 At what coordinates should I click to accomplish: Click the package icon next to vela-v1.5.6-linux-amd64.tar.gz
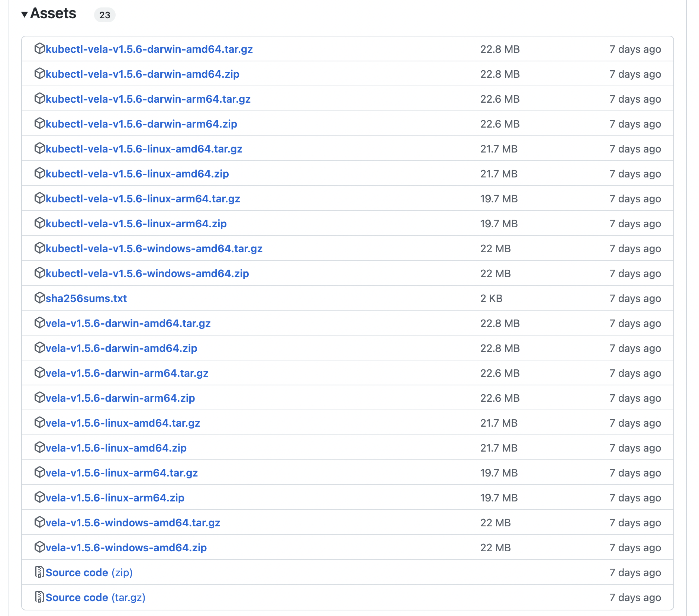click(x=39, y=423)
